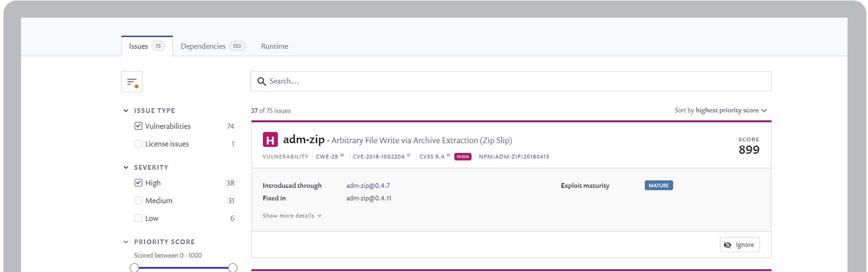
Task: Click the minimum priority score slider handle
Action: point(134,268)
